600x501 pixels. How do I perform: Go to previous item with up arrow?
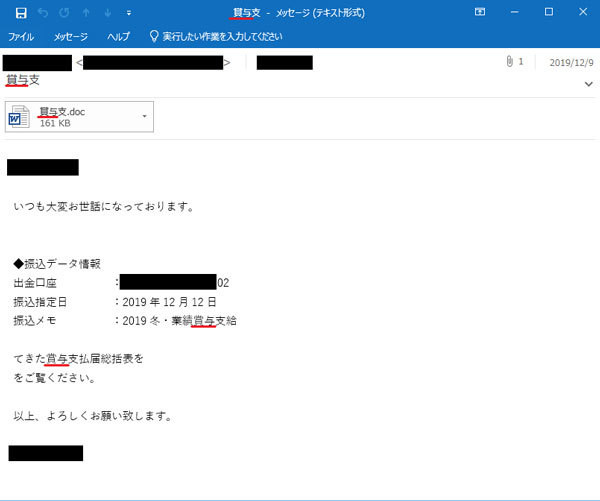(x=86, y=13)
